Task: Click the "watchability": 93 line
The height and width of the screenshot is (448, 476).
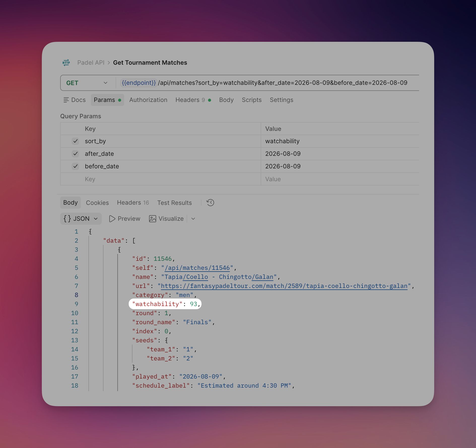Action: [165, 304]
